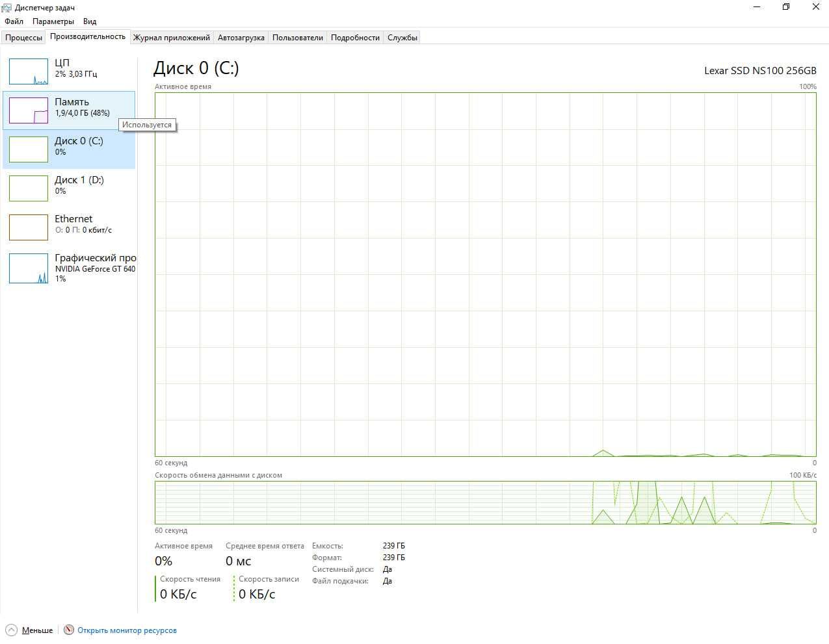Switch to the Пользователи tab
829x644 pixels.
click(298, 38)
